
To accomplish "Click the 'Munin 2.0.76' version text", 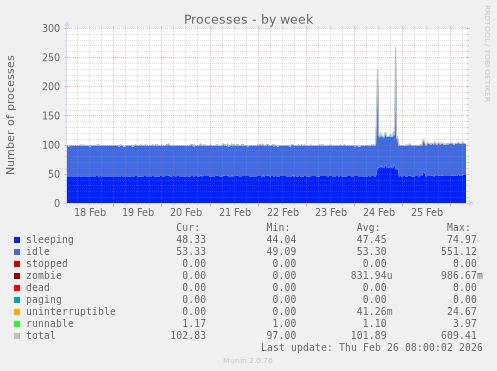I will click(248, 361).
